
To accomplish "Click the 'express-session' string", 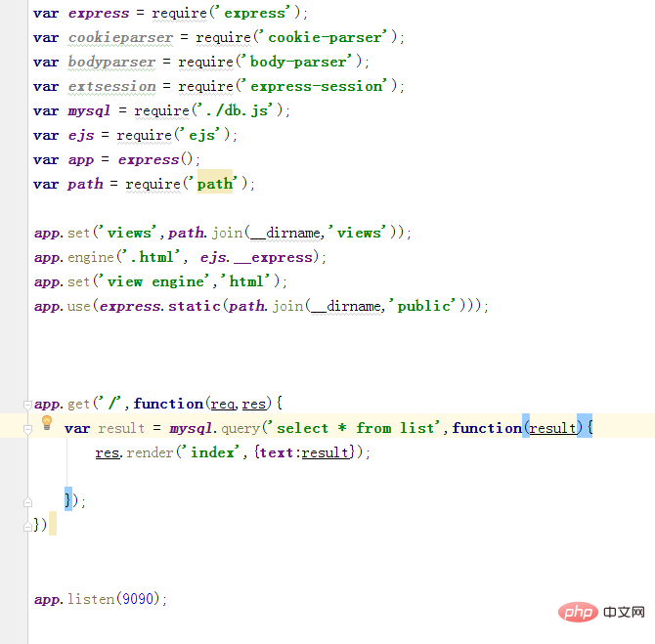I will (316, 86).
